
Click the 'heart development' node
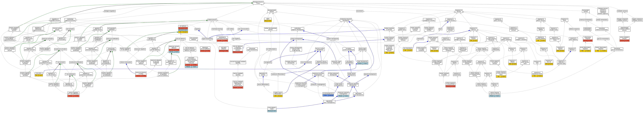pyautogui.click(x=363, y=62)
